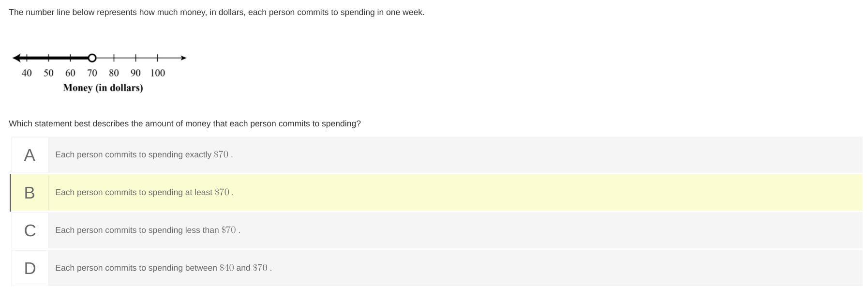
Task: Click the 60 label on the number line
Action: point(70,73)
